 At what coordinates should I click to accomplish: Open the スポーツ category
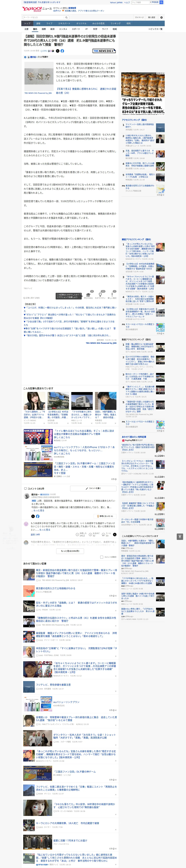[76, 29]
